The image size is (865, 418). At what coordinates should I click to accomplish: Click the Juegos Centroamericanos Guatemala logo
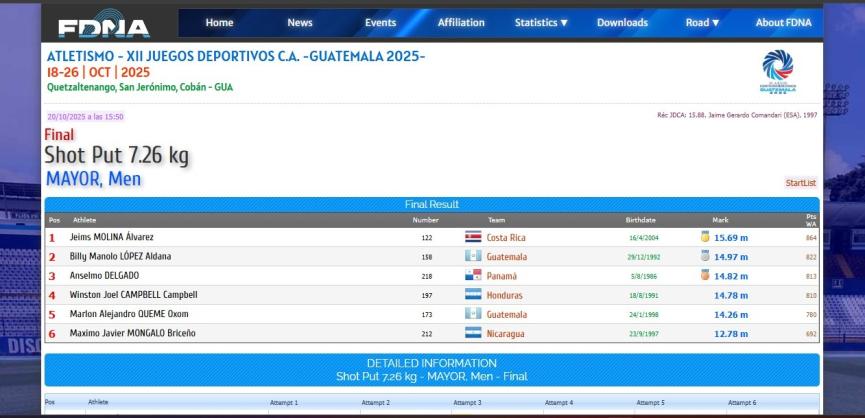point(778,72)
